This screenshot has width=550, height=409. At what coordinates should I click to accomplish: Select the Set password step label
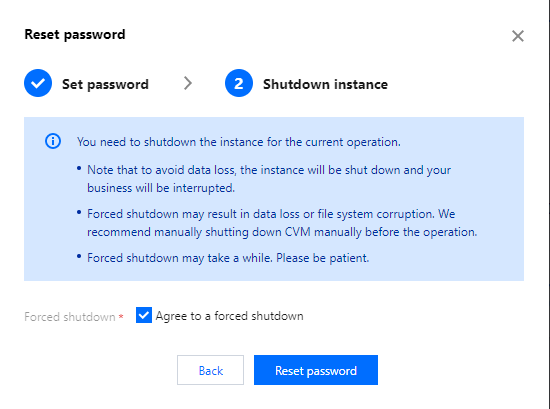coord(105,84)
